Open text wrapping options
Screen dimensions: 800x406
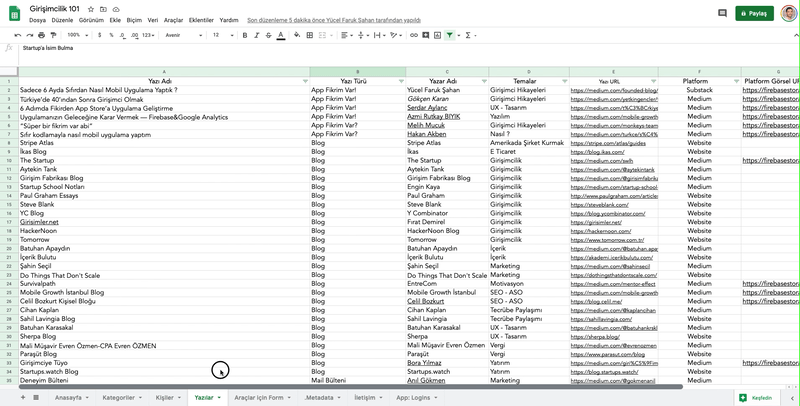[x=379, y=35]
